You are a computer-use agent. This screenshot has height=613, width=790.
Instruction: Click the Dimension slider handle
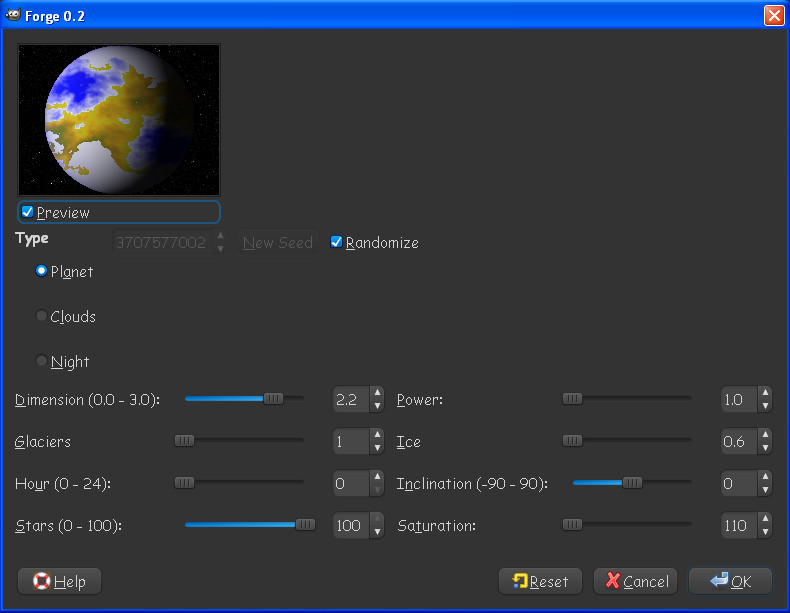point(273,398)
